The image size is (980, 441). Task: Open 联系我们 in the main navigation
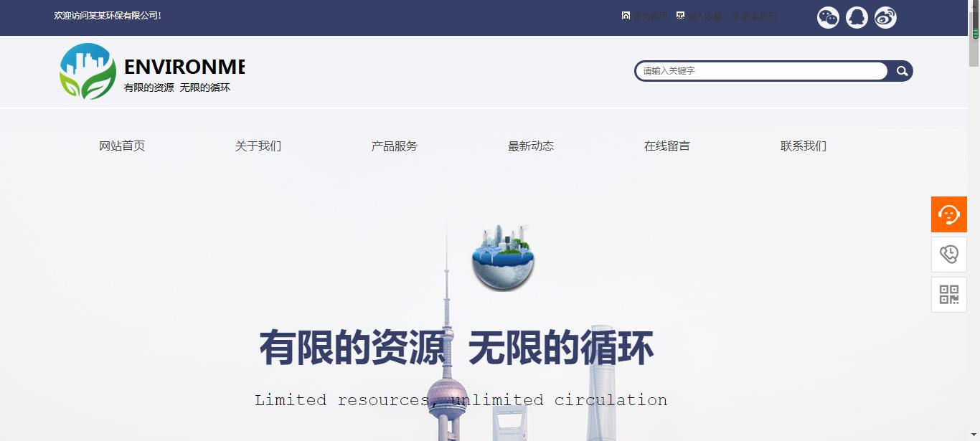point(804,146)
